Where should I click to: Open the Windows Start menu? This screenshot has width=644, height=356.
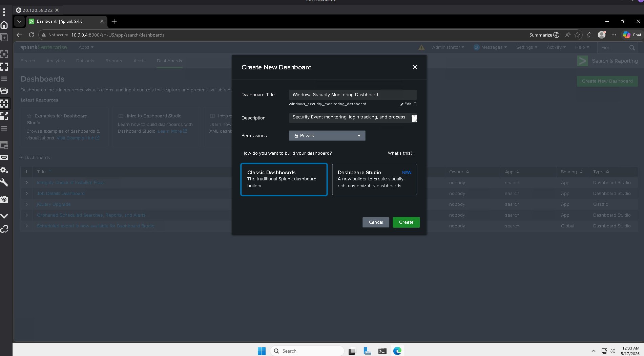click(x=262, y=351)
